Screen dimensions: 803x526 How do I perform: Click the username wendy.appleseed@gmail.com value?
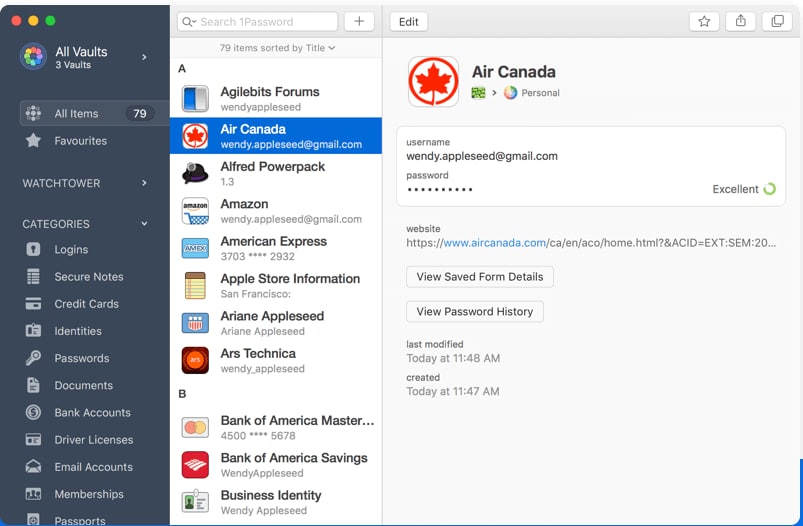click(x=482, y=156)
